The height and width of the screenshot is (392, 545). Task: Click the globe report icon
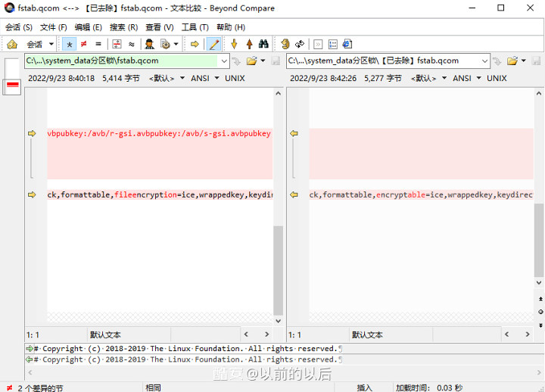tap(347, 44)
